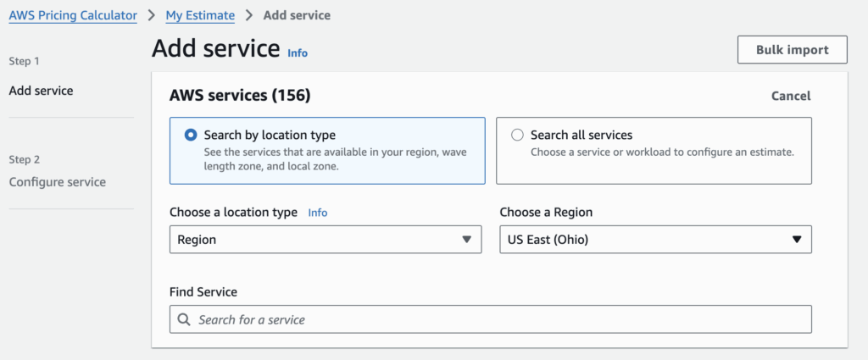The width and height of the screenshot is (868, 360).
Task: Expand the Choose a Region dropdown
Action: point(655,240)
